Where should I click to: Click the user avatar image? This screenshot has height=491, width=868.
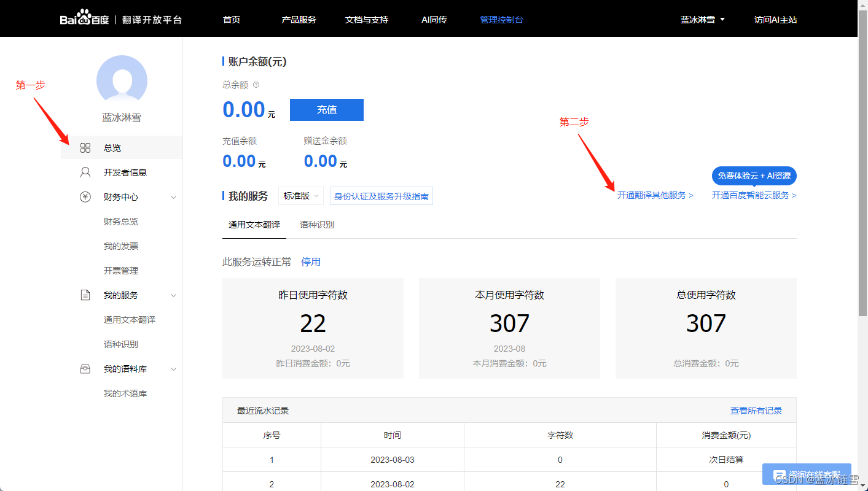(x=122, y=80)
